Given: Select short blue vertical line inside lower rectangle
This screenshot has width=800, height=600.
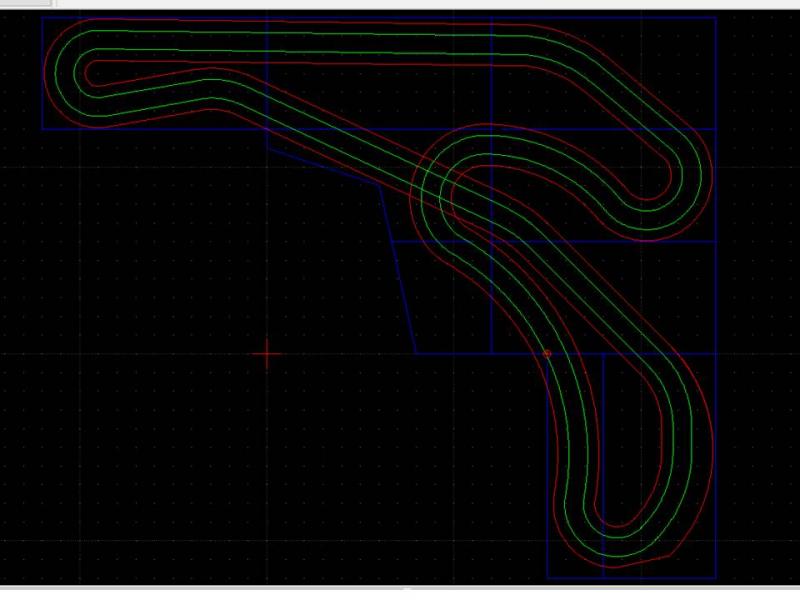Looking at the screenshot, I should pos(603,460).
